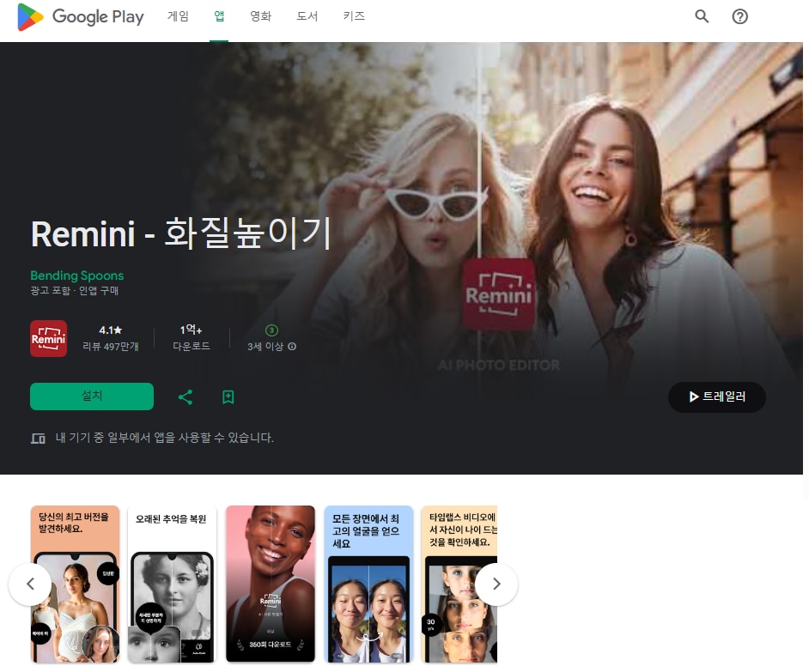Click the device availability icon
The height and width of the screenshot is (672, 809).
[x=38, y=439]
